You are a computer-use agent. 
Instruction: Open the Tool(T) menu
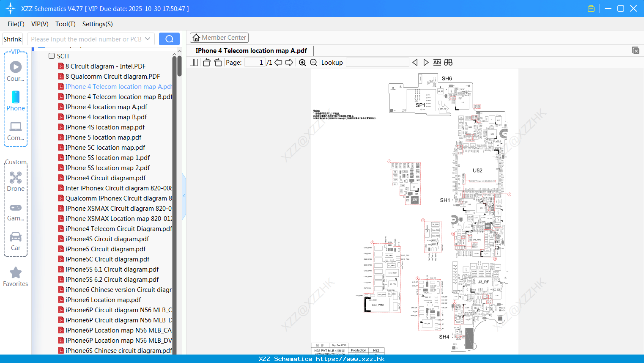pos(66,24)
